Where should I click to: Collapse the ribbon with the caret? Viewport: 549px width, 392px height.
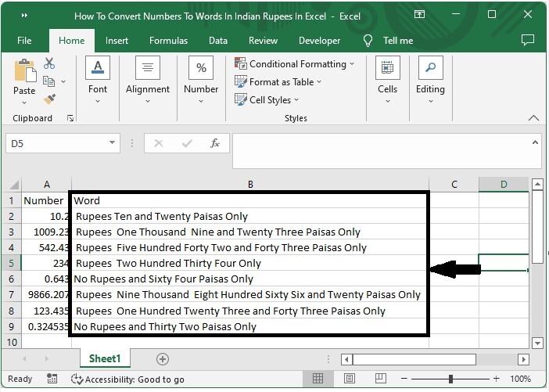533,118
